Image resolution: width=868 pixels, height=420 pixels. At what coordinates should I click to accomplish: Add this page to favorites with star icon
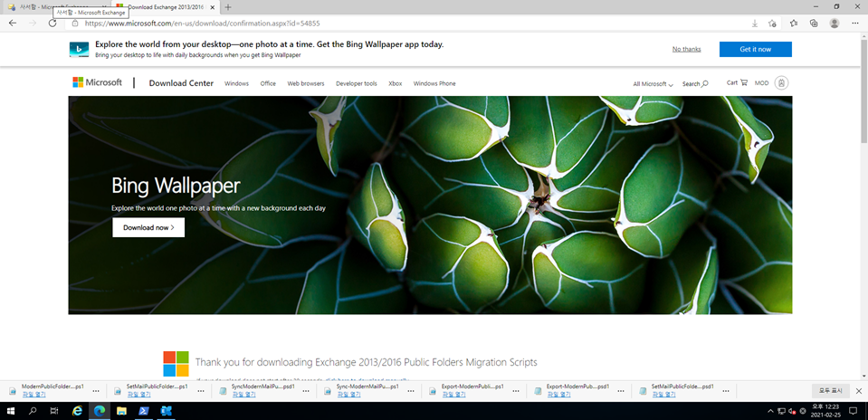[772, 24]
